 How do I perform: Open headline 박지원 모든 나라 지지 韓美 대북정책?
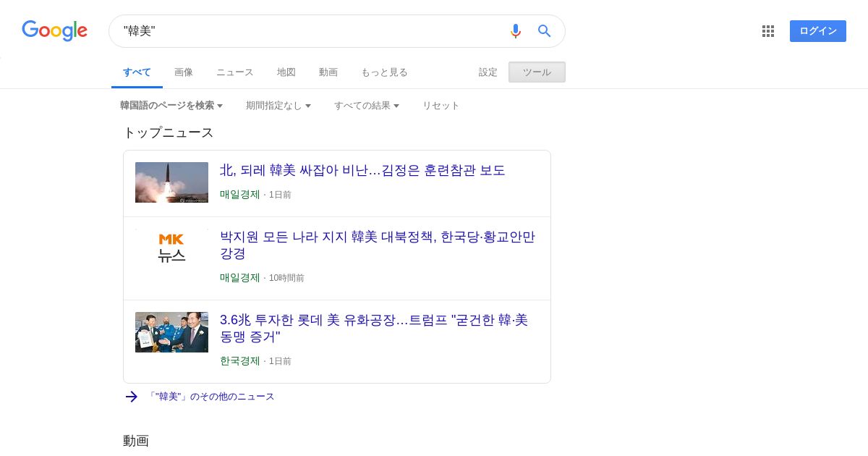click(x=378, y=245)
